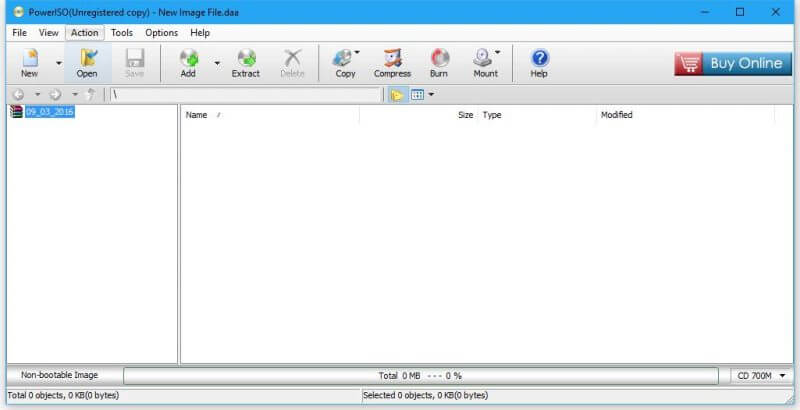
Task: Open the Tools menu
Action: coord(122,33)
